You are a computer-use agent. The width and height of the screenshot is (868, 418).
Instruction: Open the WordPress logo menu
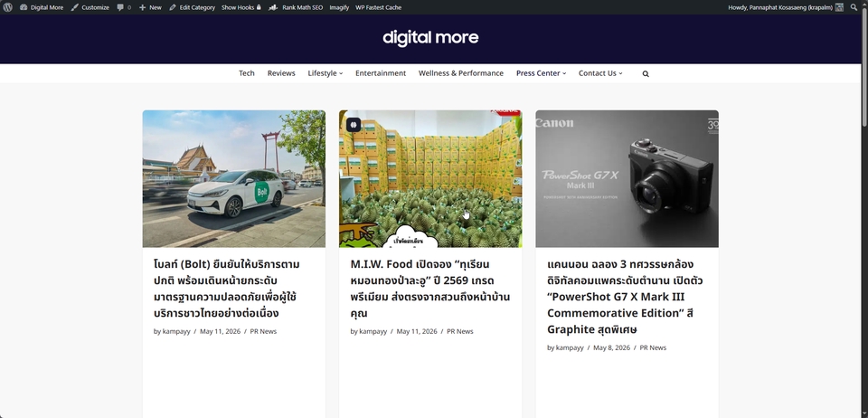coord(8,7)
